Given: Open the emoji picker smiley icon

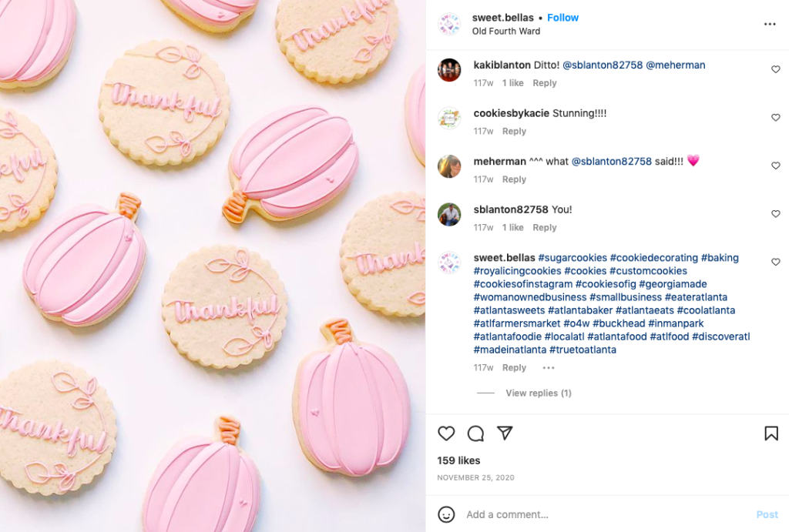Looking at the screenshot, I should [446, 514].
